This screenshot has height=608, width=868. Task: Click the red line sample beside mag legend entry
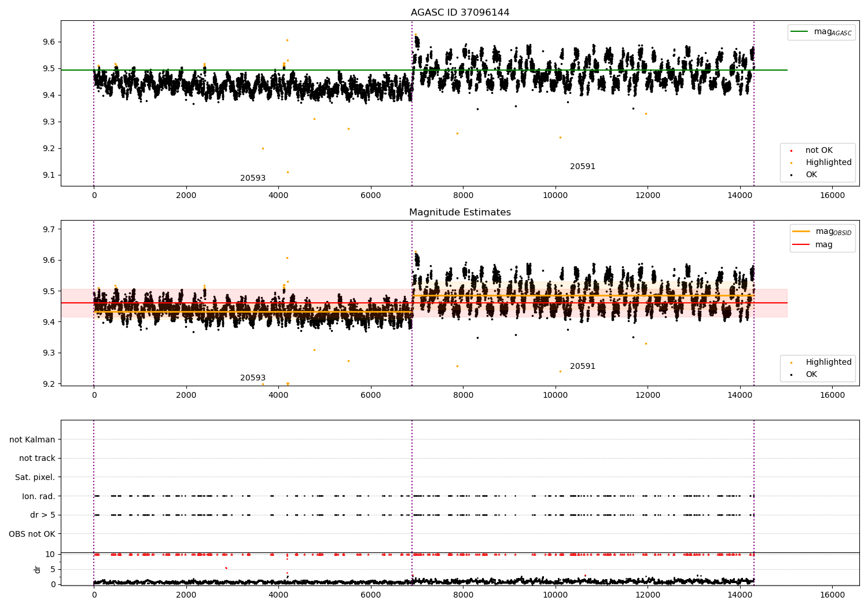click(801, 245)
